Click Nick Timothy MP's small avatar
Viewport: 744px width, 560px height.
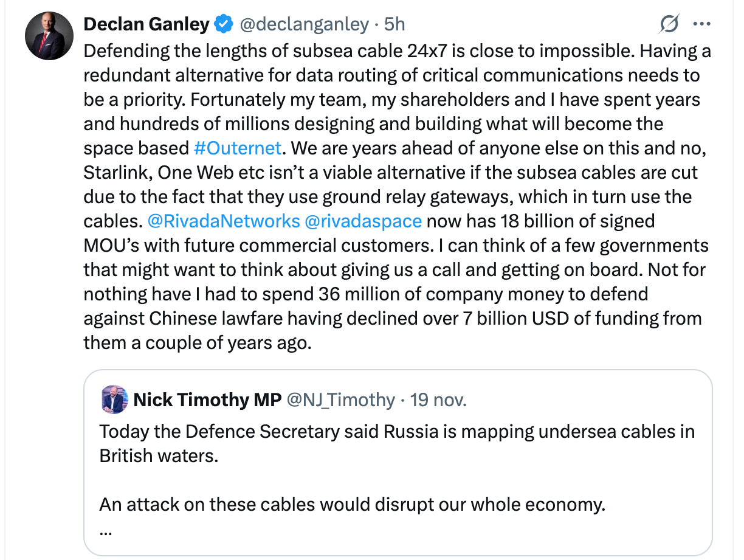114,399
